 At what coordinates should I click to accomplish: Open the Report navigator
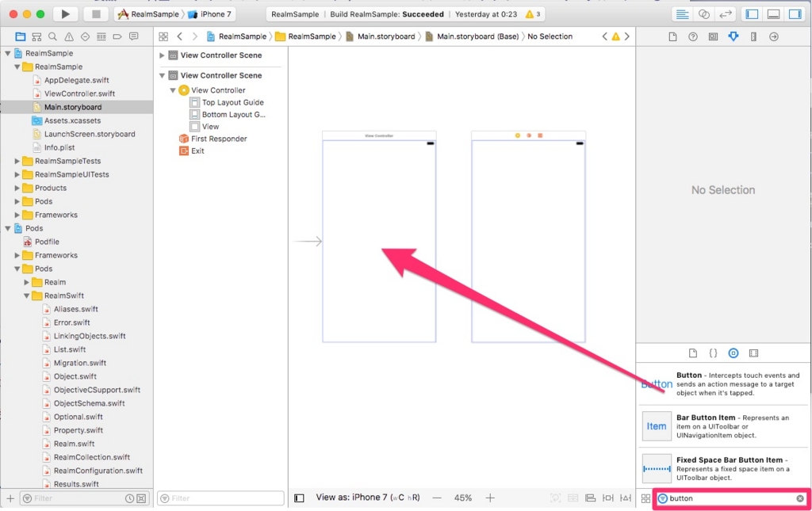[134, 36]
